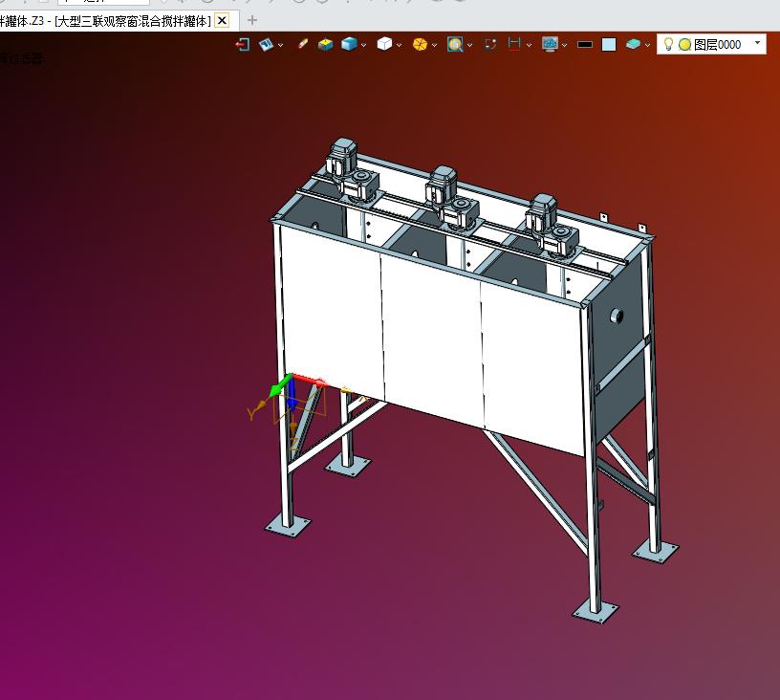Expand the zoom tool dropdown arrow

click(469, 45)
